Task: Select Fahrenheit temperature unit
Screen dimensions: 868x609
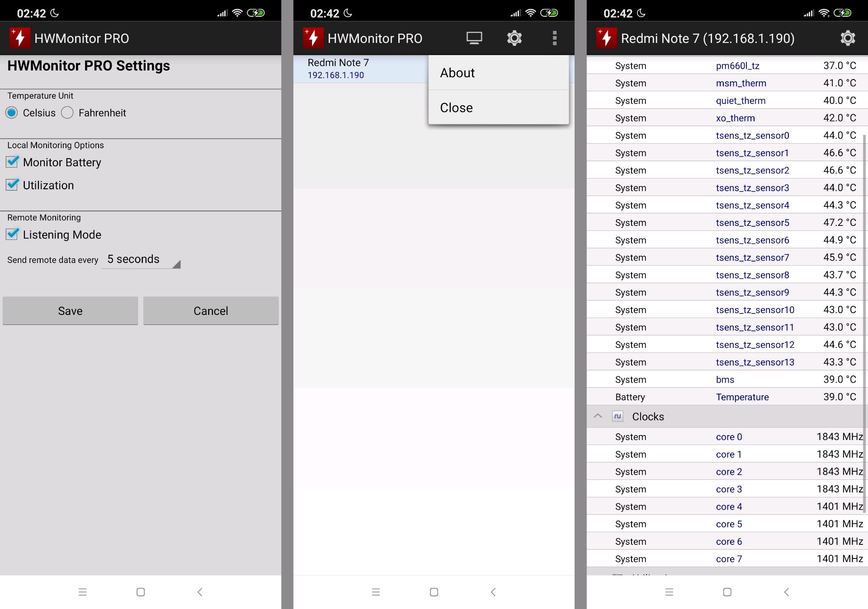Action: pyautogui.click(x=94, y=112)
